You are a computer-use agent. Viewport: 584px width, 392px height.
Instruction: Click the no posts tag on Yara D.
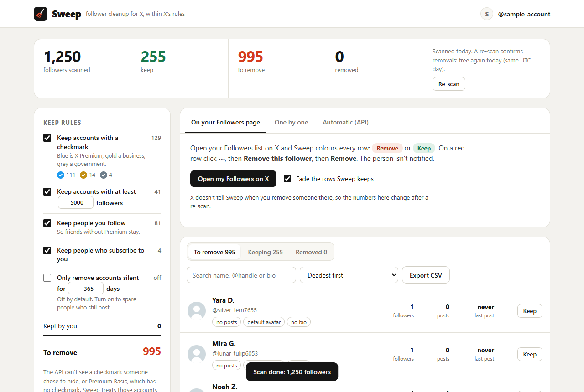coord(226,322)
